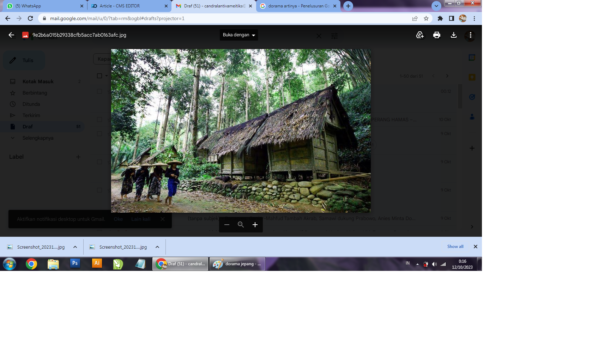This screenshot has height=364, width=592.
Task: Open the Windows Start menu
Action: (10, 264)
